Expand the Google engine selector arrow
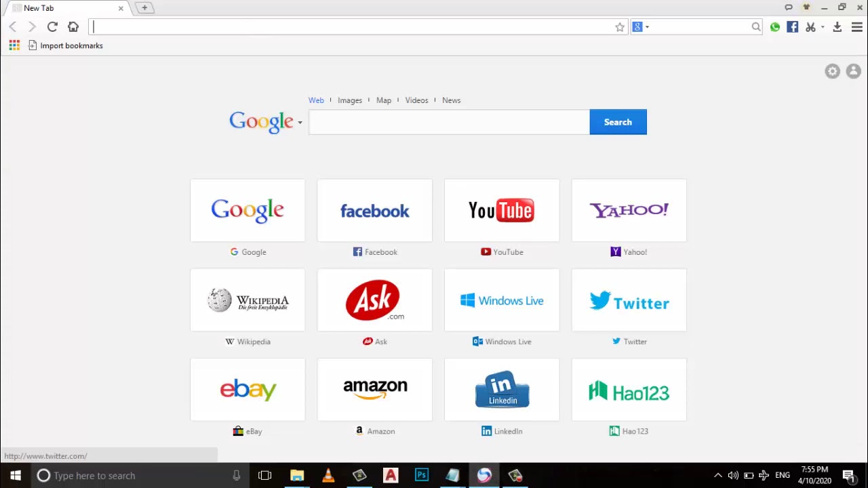The width and height of the screenshot is (868, 488). [x=300, y=123]
